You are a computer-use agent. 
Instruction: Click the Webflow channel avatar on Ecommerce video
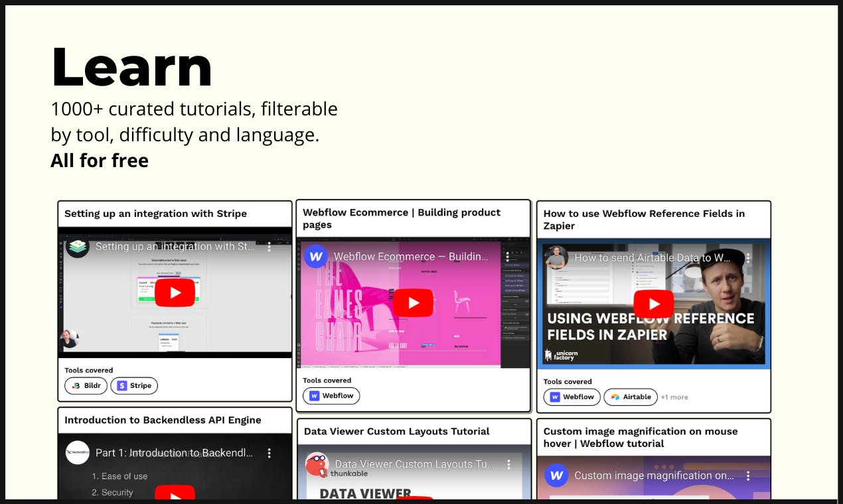(x=316, y=257)
